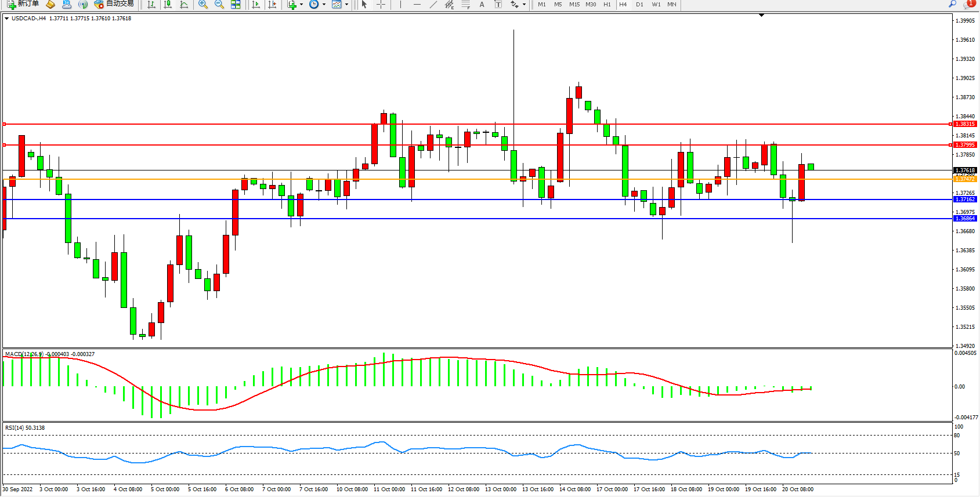980x497 pixels.
Task: Switch to the D1 timeframe
Action: [639, 5]
